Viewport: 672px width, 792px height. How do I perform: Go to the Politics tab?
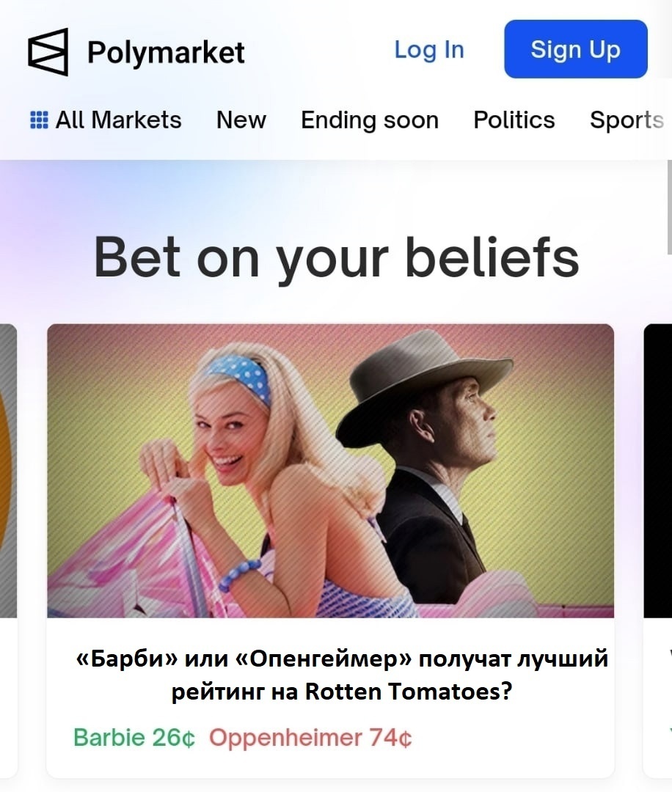point(514,120)
